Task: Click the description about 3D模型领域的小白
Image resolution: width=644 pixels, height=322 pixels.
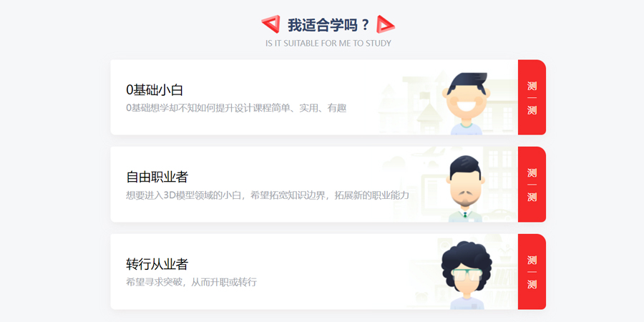Action: point(268,195)
